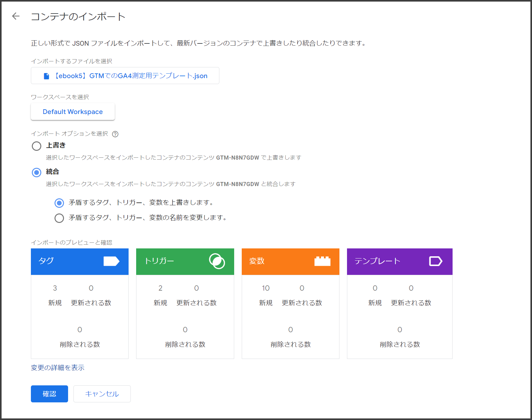Click the file document icon
Screen dimensions: 532x420
tap(46, 76)
